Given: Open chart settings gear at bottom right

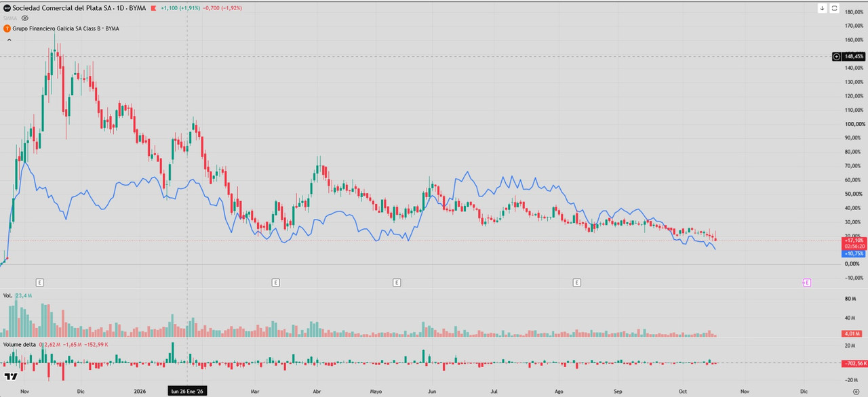Looking at the screenshot, I should tap(856, 391).
